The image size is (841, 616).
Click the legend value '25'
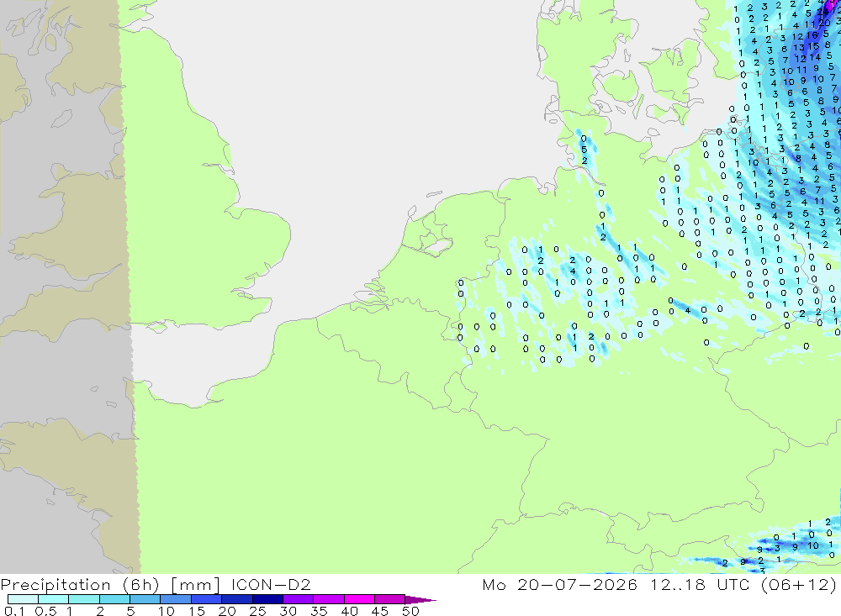coord(257,611)
